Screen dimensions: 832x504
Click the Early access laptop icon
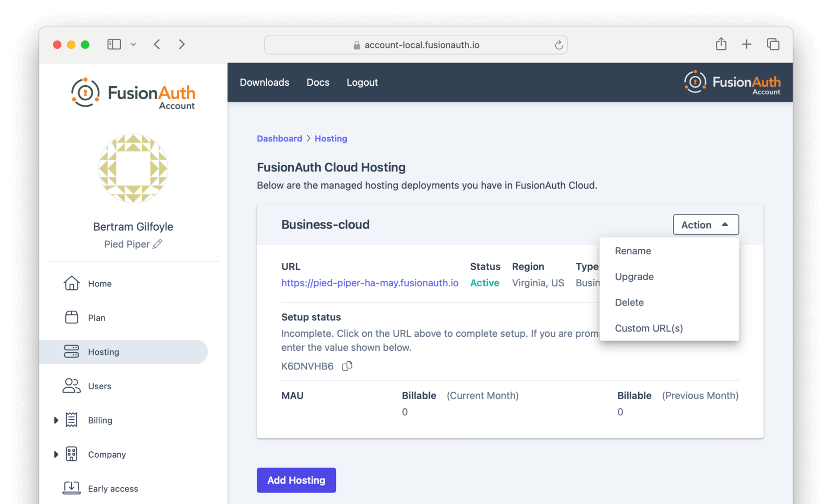[x=71, y=488]
